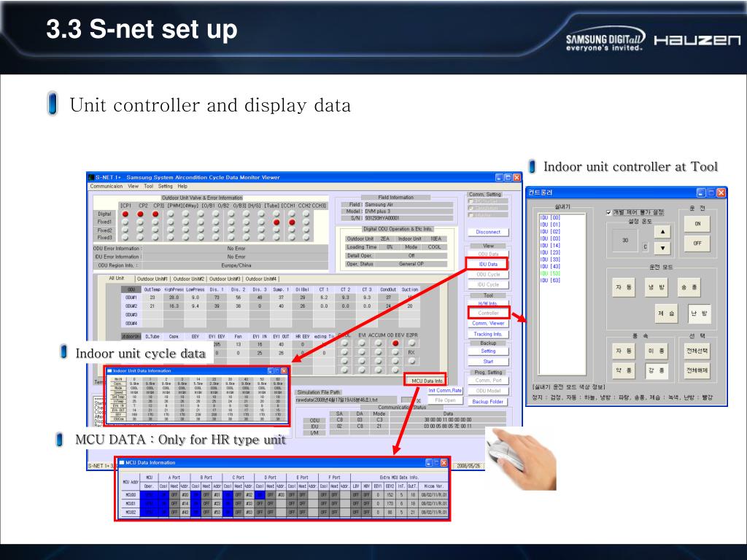
Task: Click the Backup Setting button
Action: (x=488, y=351)
